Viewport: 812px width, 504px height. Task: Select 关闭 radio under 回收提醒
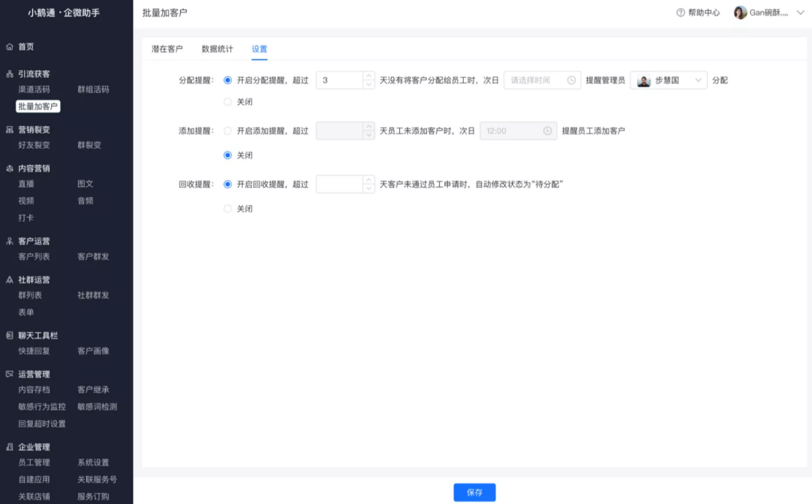pos(227,209)
